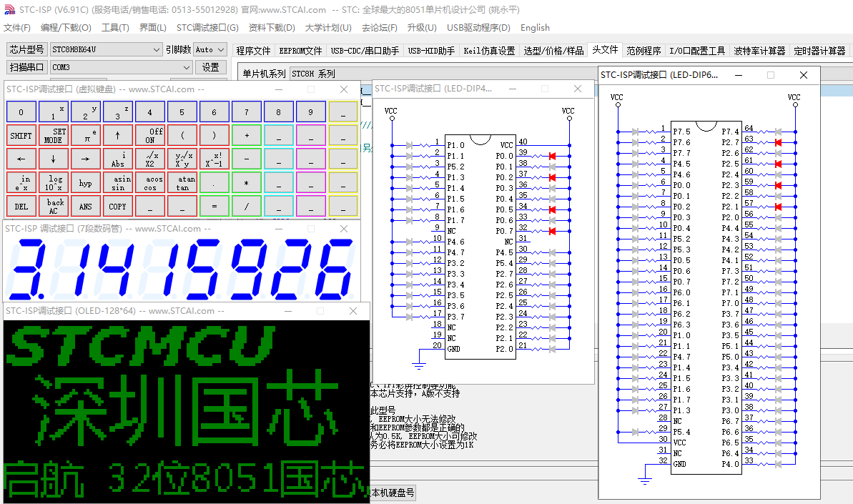
Task: Open the 编程/下载(O) menu
Action: pyautogui.click(x=66, y=28)
